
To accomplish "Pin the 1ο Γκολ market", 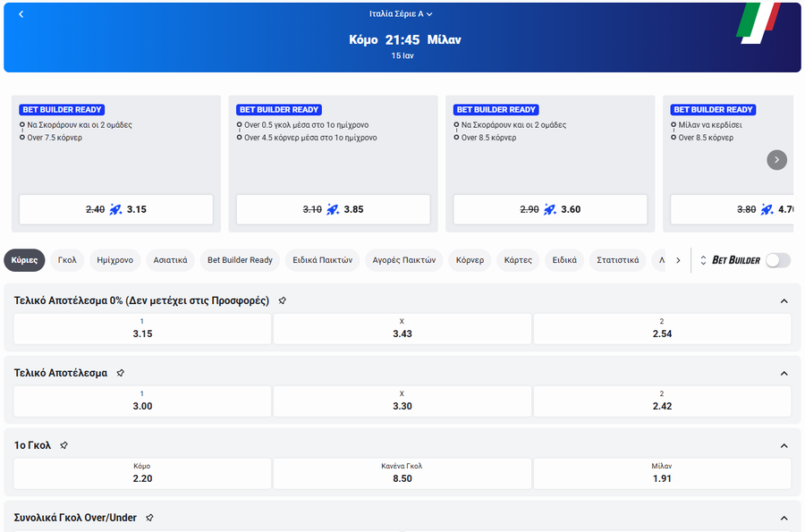I will coord(64,445).
